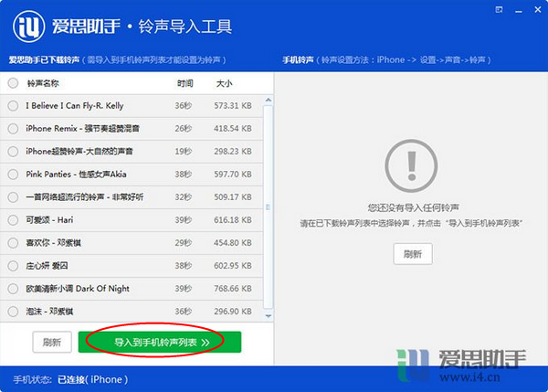Click scrollbar down arrow in ringtone list
Screen dimensions: 548x392
pos(268,316)
